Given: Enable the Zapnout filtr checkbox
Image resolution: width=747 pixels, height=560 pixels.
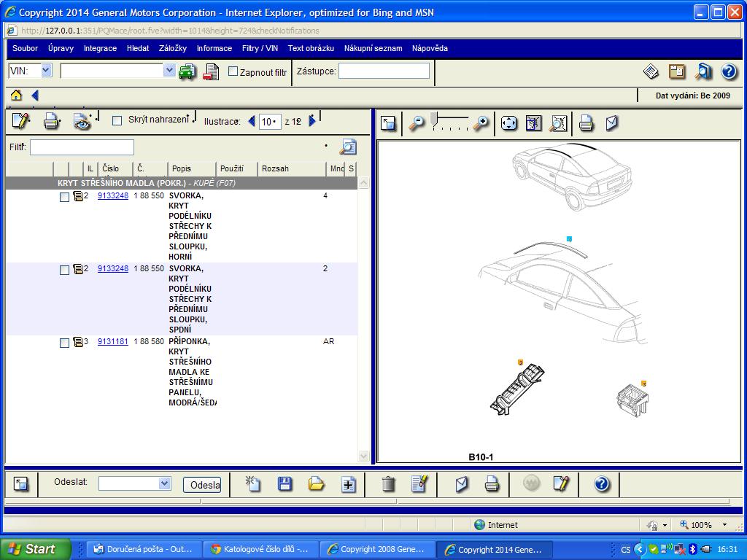Looking at the screenshot, I should click(233, 71).
